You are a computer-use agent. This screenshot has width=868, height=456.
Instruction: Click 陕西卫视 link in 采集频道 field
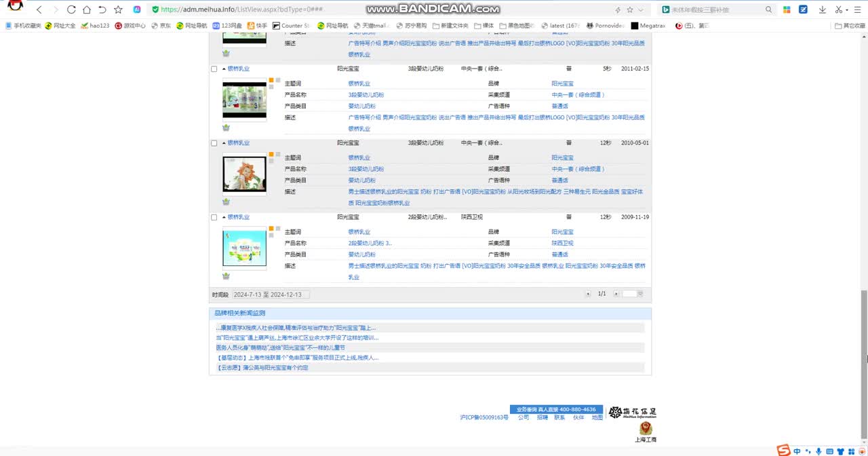562,243
